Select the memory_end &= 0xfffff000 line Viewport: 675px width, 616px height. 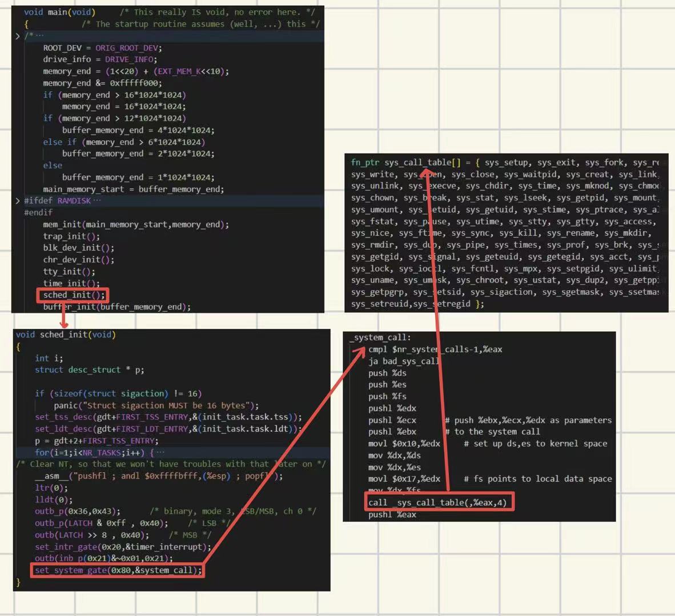click(102, 83)
